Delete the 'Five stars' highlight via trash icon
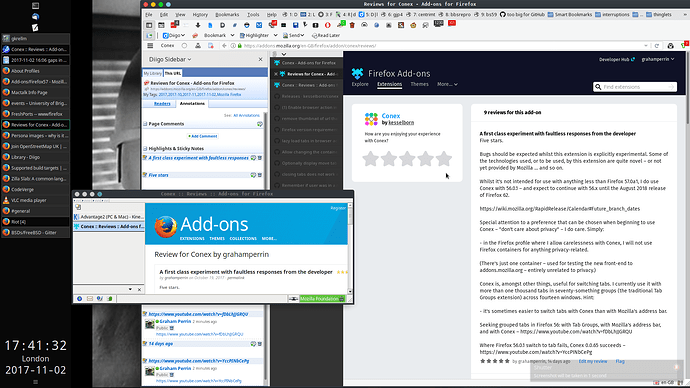The width and height of the screenshot is (690, 388). [x=260, y=175]
